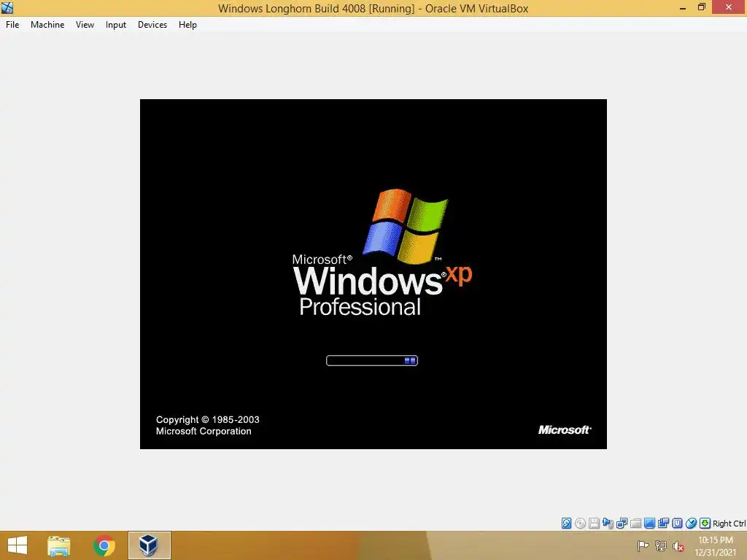
Task: Launch Google Chrome from the taskbar
Action: (104, 545)
